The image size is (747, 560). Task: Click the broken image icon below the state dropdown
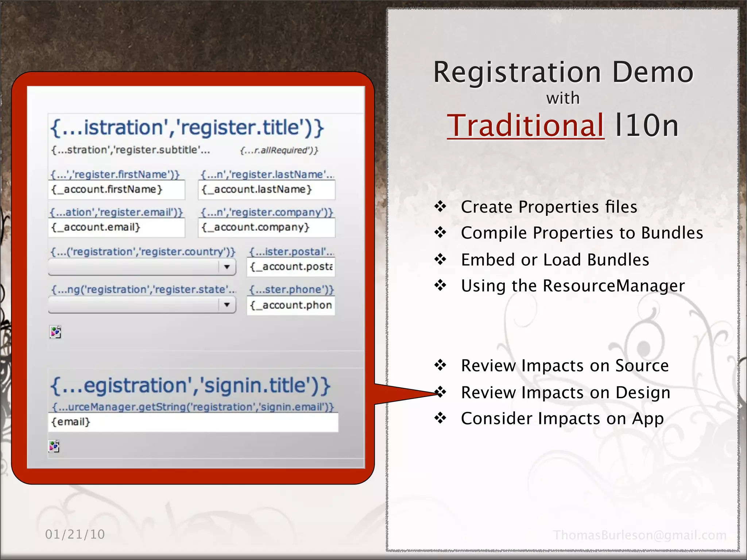click(55, 332)
